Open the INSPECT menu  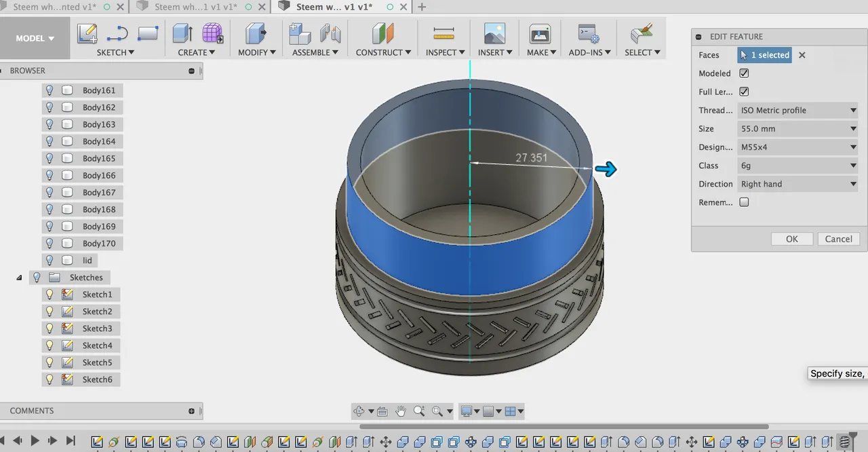[445, 52]
